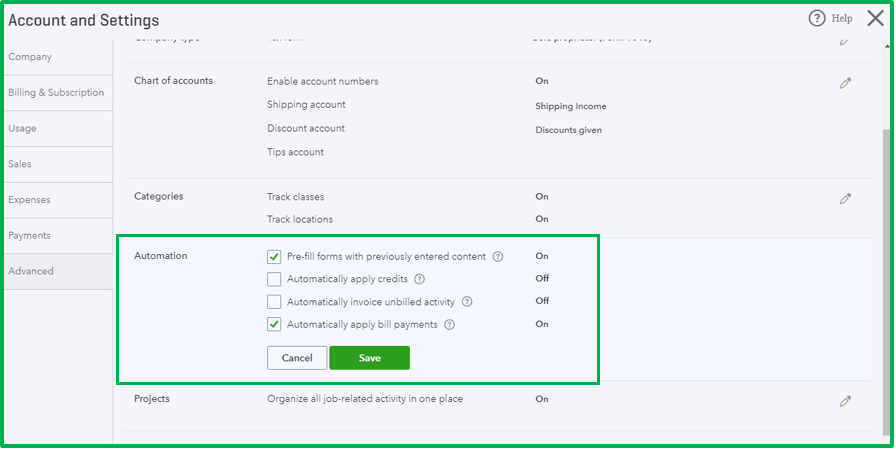The height and width of the screenshot is (450, 896).
Task: Switch to the Sales tab
Action: (x=58, y=164)
